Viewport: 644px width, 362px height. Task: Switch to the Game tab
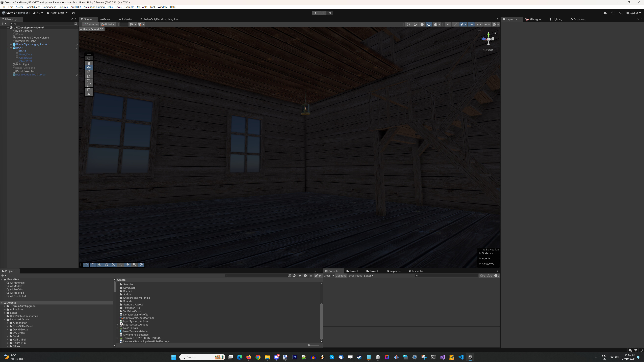point(105,19)
